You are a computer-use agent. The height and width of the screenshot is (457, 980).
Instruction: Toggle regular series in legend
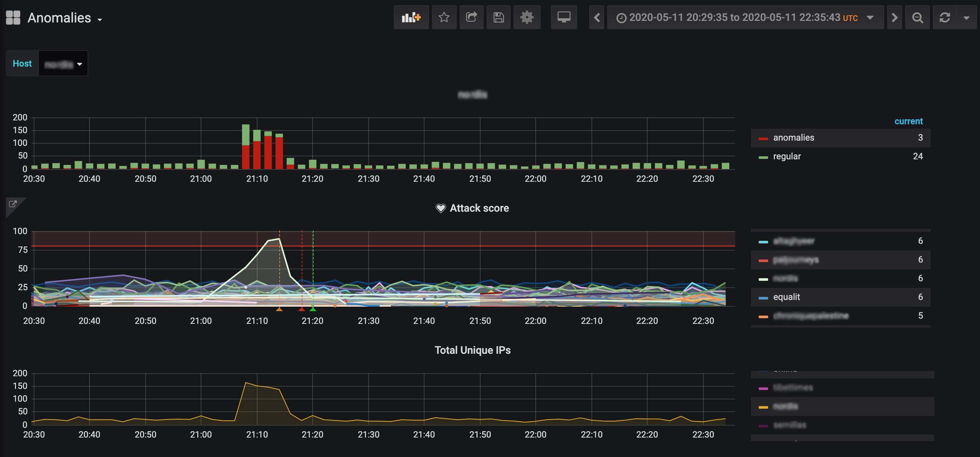point(787,156)
